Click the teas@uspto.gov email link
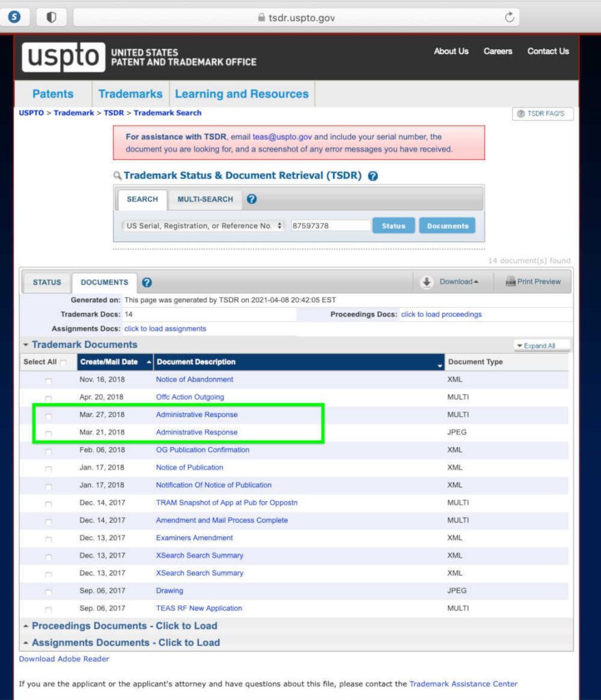 tap(282, 137)
